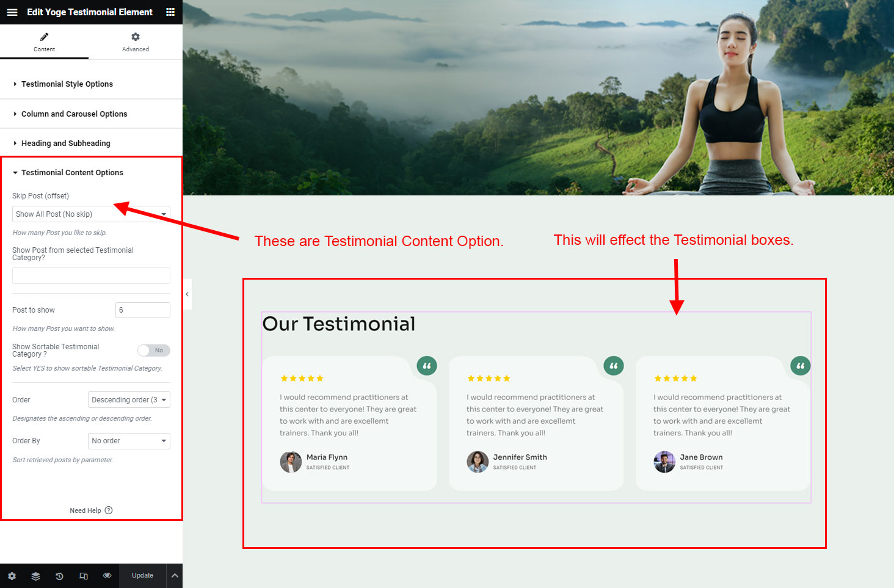Image resolution: width=894 pixels, height=588 pixels.
Task: Open page settings gear in bottom bar
Action: [12, 576]
